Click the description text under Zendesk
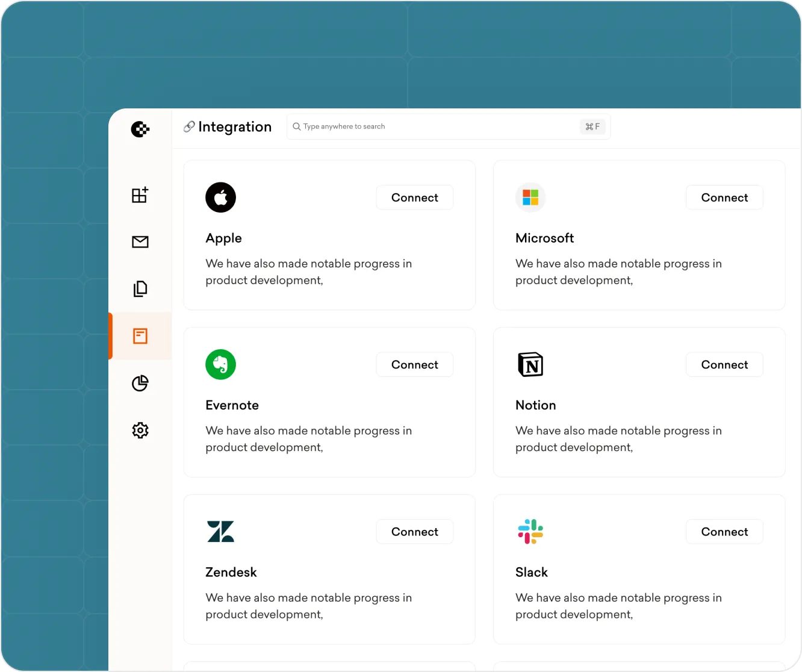The height and width of the screenshot is (672, 802). 309,606
